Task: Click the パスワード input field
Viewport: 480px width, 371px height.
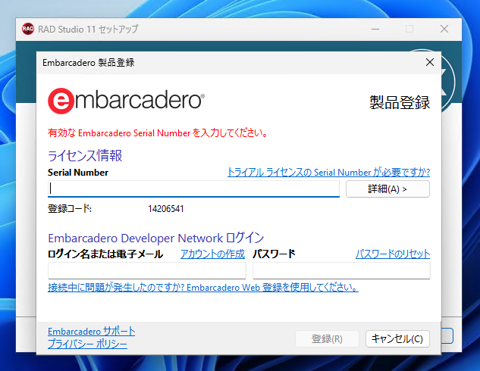Action: click(341, 270)
